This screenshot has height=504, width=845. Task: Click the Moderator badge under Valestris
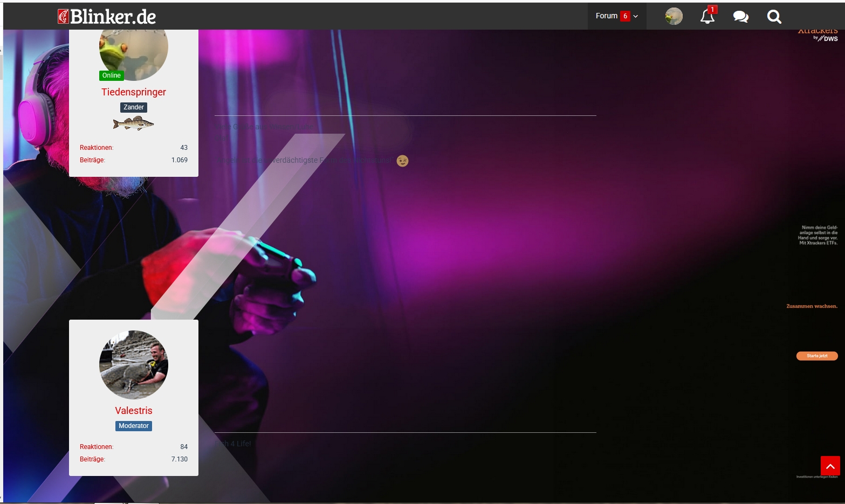click(x=134, y=426)
